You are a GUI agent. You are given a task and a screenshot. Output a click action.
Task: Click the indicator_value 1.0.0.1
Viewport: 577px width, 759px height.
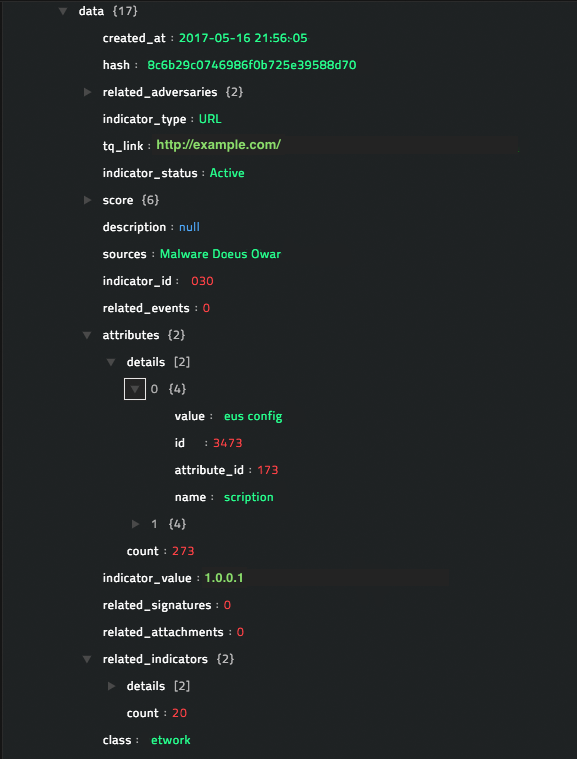click(224, 578)
